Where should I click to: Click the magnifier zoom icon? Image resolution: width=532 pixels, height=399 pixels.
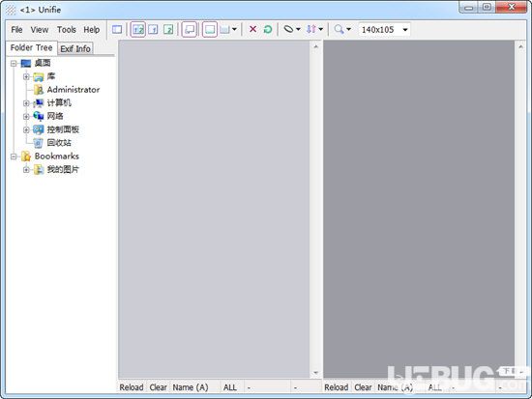[339, 29]
